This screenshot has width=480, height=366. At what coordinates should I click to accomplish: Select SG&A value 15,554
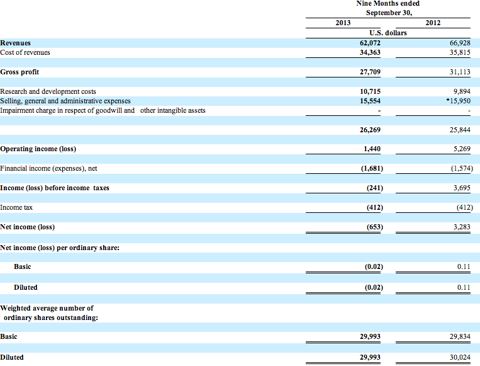(x=370, y=101)
